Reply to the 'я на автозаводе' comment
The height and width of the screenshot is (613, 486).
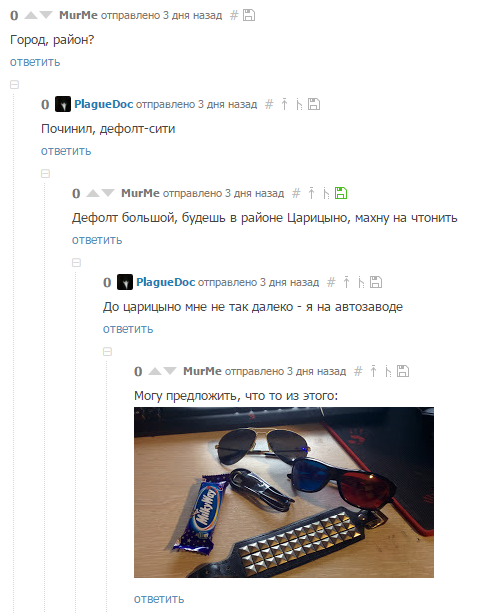[x=128, y=329]
